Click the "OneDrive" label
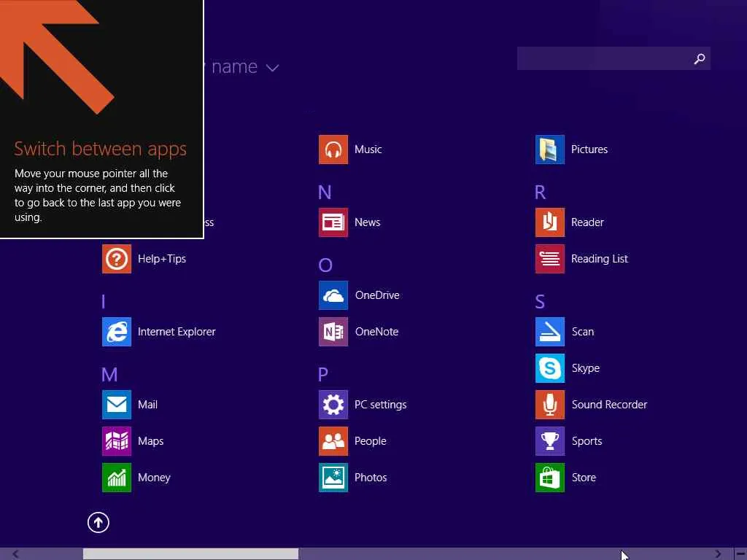The height and width of the screenshot is (560, 747). (x=377, y=295)
